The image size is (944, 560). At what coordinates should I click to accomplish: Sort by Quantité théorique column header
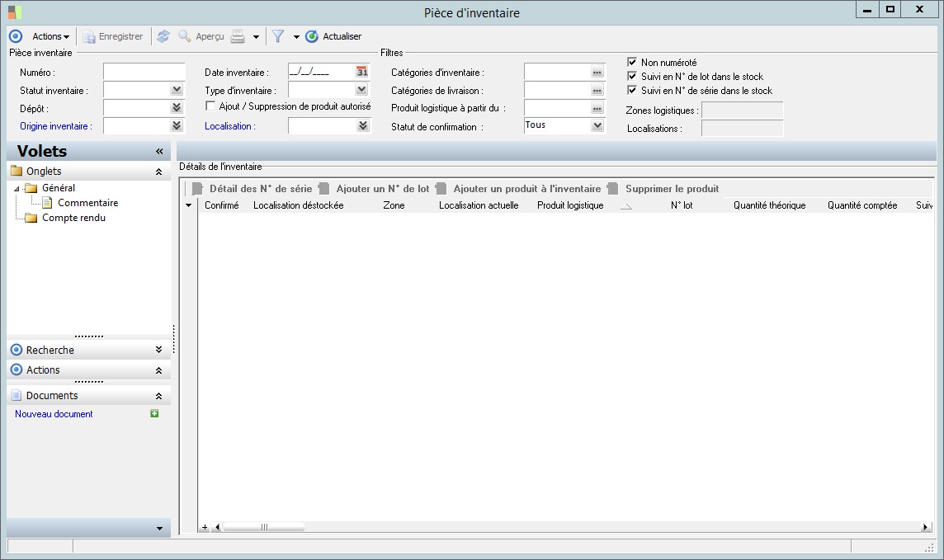coord(769,205)
